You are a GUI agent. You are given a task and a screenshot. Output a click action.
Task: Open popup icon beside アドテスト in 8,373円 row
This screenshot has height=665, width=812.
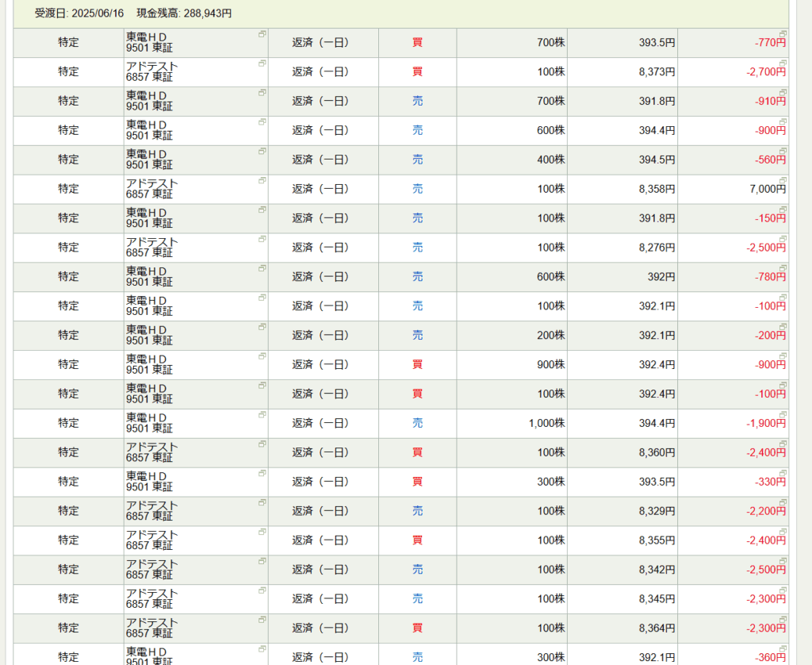click(x=262, y=63)
